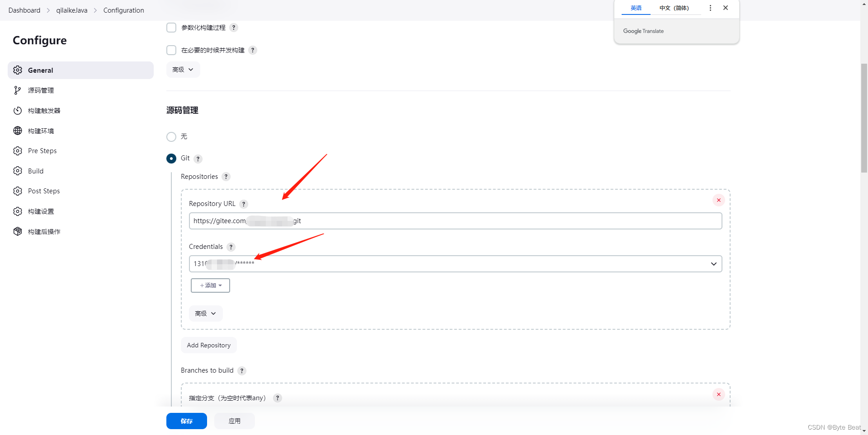Open help for 指定分支 field
The width and height of the screenshot is (868, 435).
click(278, 398)
